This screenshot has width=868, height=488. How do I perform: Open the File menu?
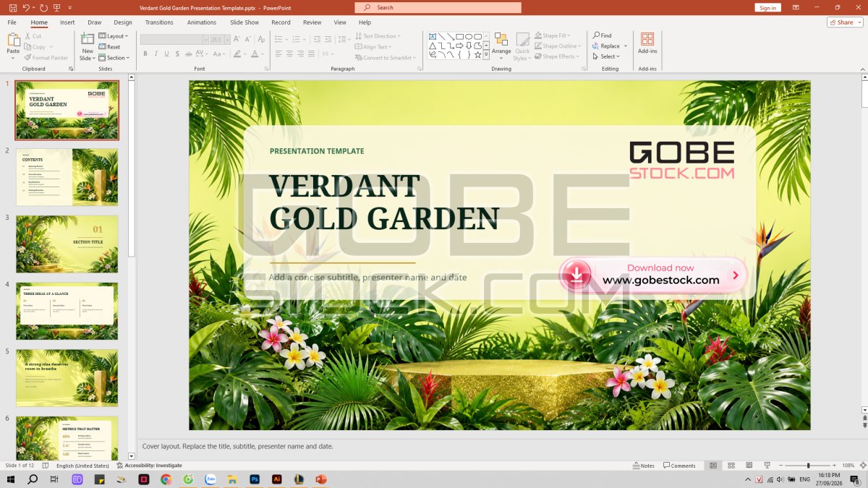click(12, 22)
